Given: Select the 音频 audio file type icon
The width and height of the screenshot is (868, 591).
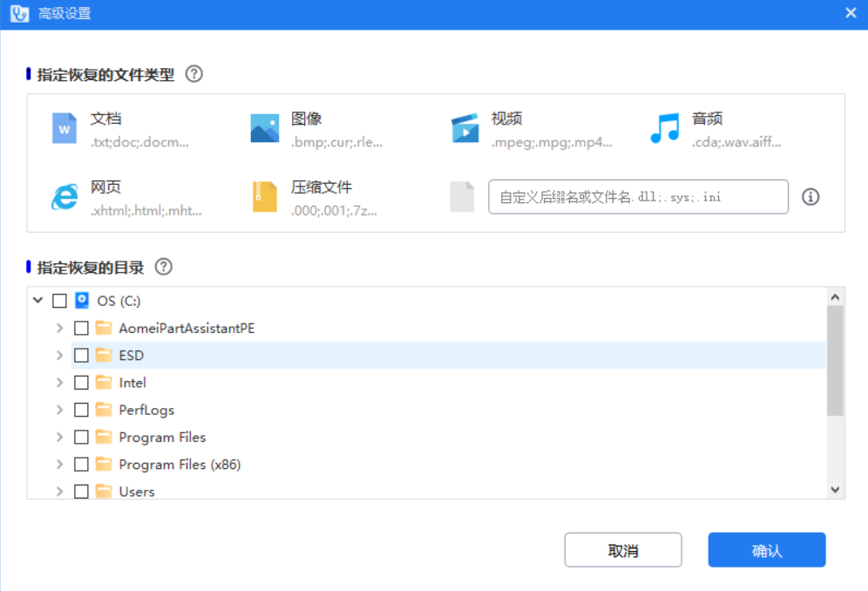Looking at the screenshot, I should [x=664, y=127].
